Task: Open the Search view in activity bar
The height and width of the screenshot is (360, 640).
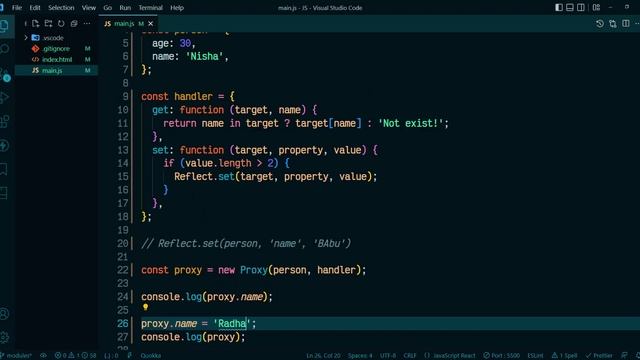Action: click(x=4, y=49)
